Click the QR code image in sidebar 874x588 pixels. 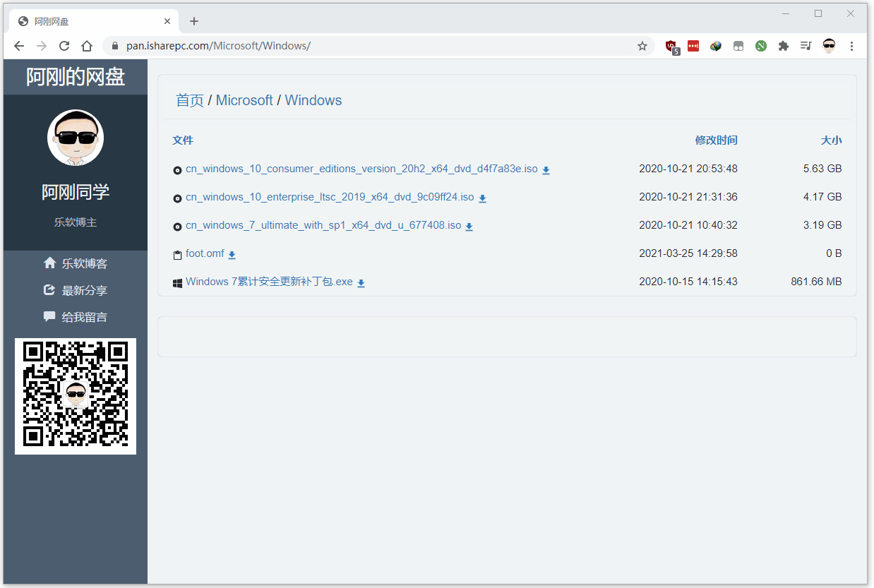point(76,396)
